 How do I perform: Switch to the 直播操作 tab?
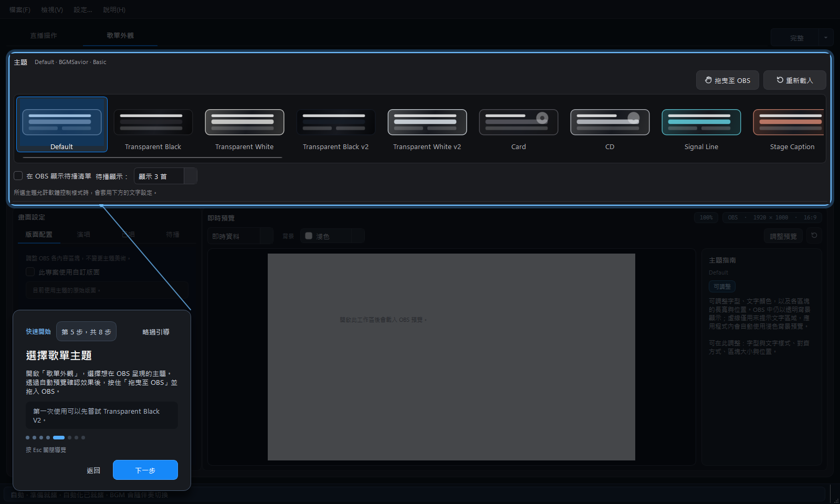tap(44, 36)
